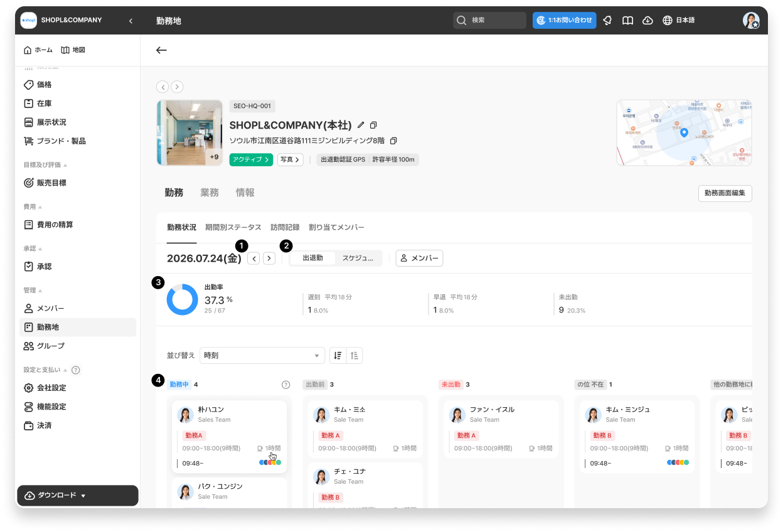Viewport: 783px width, 532px height.
Task: Collapse the 目標及び評価 section
Action: coord(45,165)
